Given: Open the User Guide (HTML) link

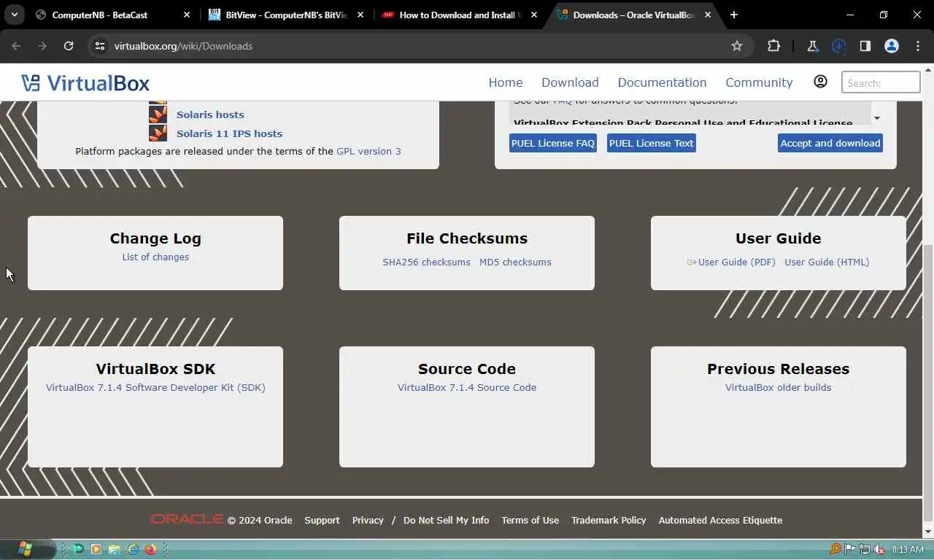Looking at the screenshot, I should (827, 262).
